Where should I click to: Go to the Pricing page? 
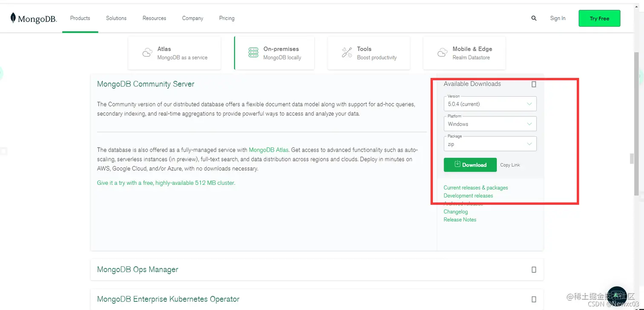(x=227, y=18)
